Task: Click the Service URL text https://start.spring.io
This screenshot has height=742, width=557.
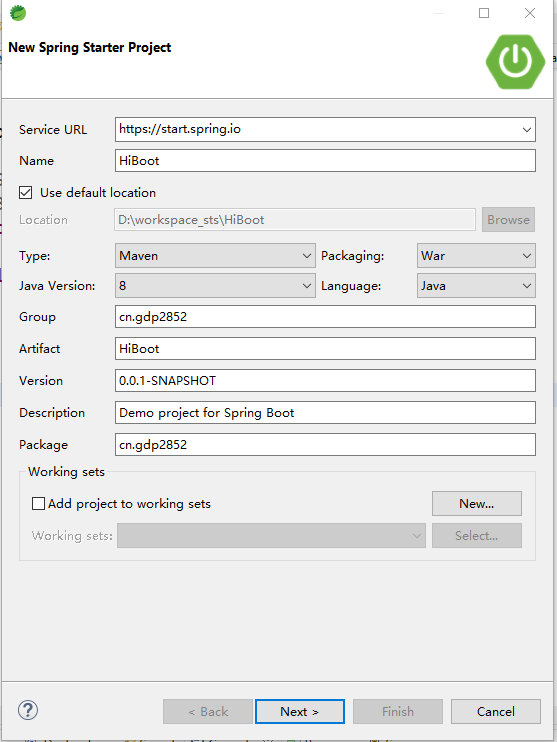Action: 180,129
